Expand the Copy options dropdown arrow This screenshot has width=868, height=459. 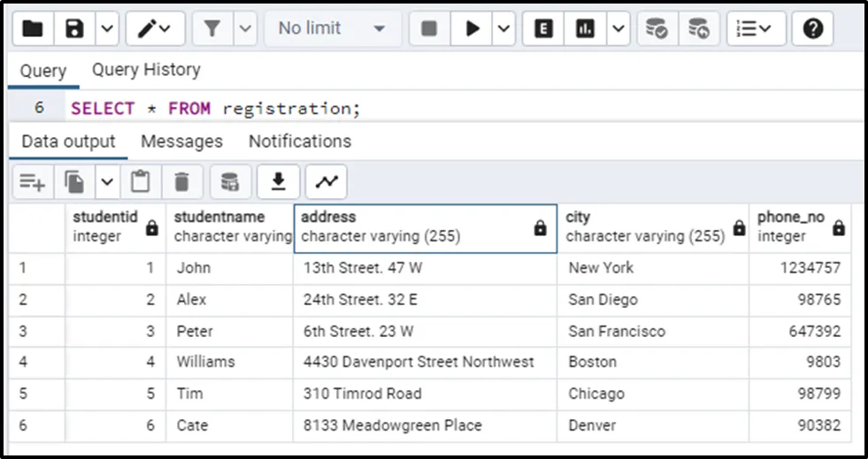pyautogui.click(x=106, y=182)
